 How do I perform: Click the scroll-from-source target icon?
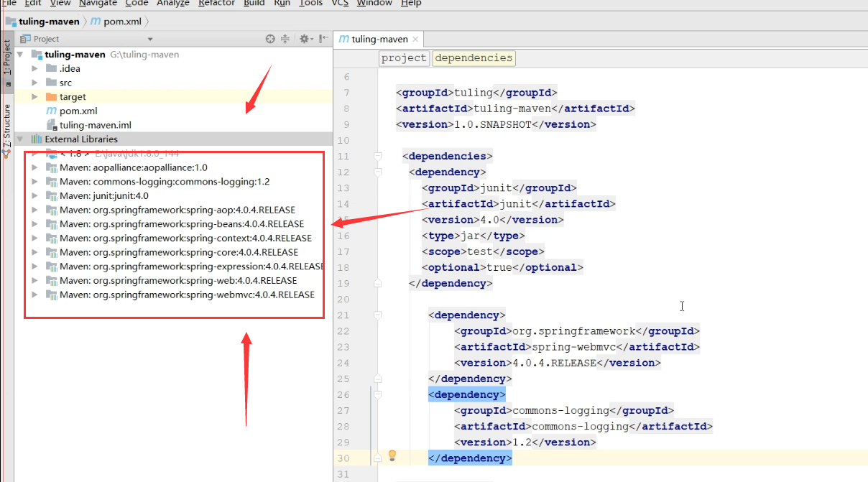point(270,39)
